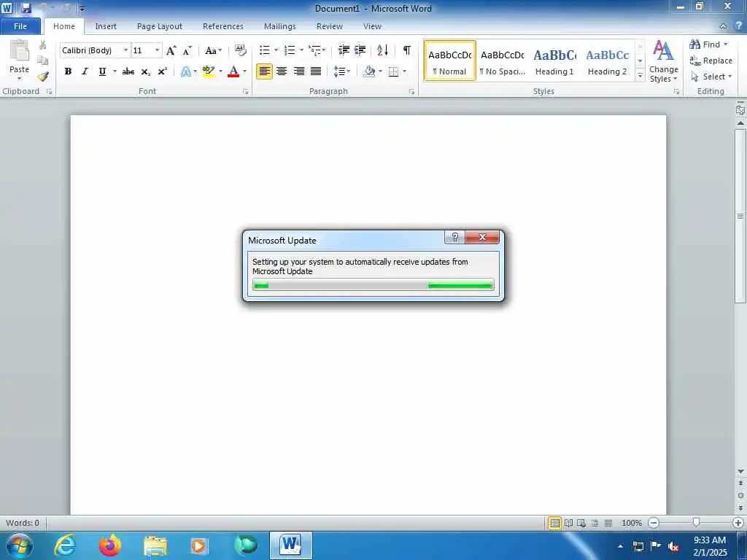Open the highlight color dropdown arrow
This screenshot has height=560, width=747.
(x=220, y=71)
